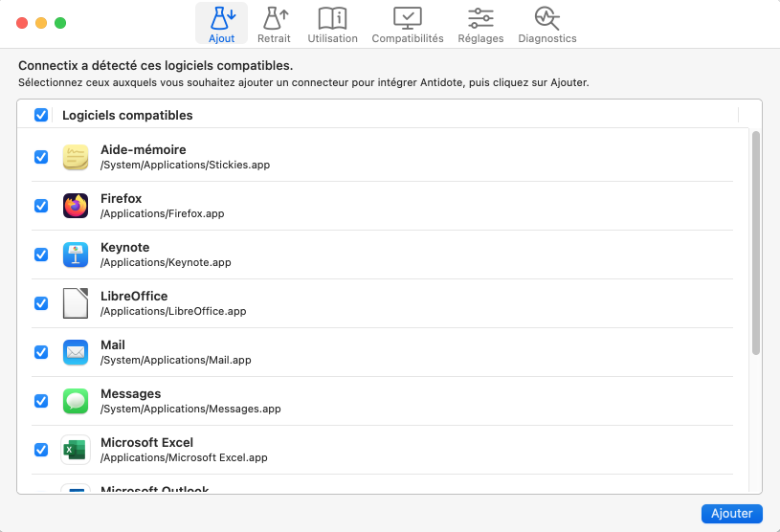This screenshot has height=532, width=780.
Task: Open the Compatibilités monitor tab
Action: [408, 24]
